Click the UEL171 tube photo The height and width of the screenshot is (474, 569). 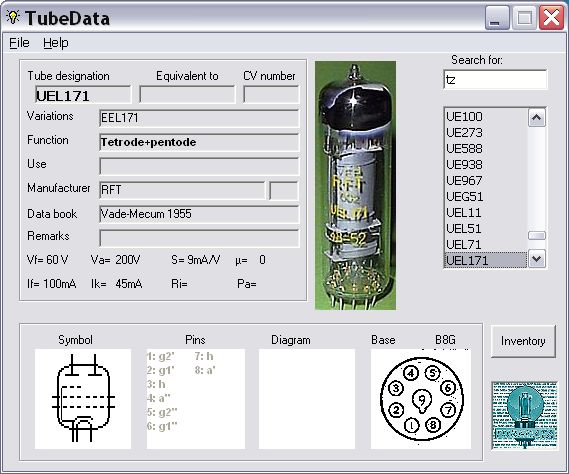click(355, 185)
